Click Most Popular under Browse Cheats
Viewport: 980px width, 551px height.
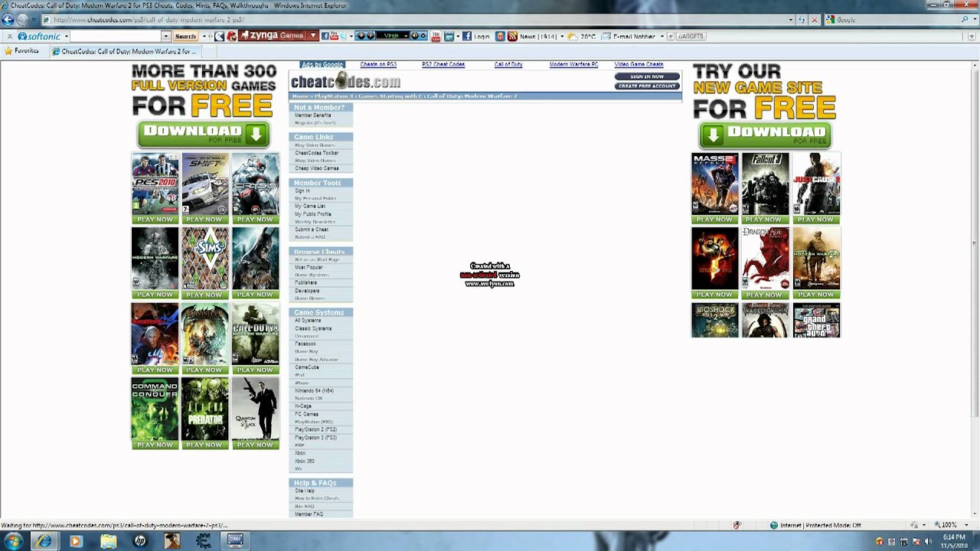click(309, 267)
